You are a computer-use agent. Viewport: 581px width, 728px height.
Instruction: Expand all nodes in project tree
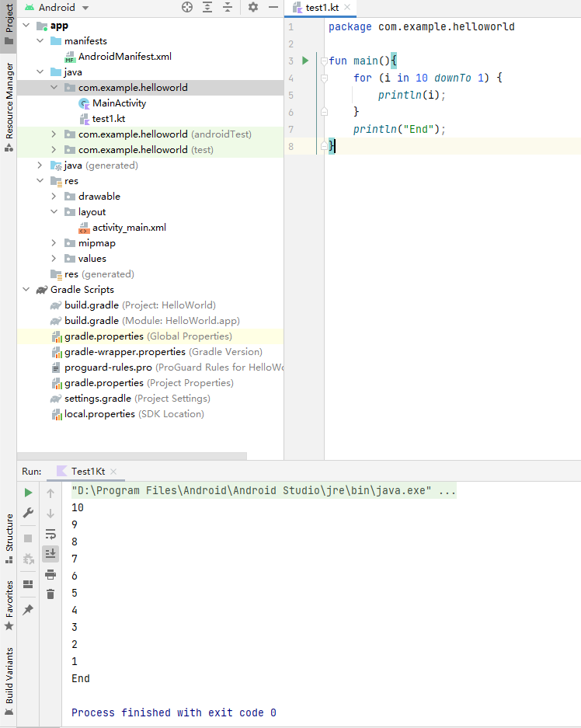207,7
